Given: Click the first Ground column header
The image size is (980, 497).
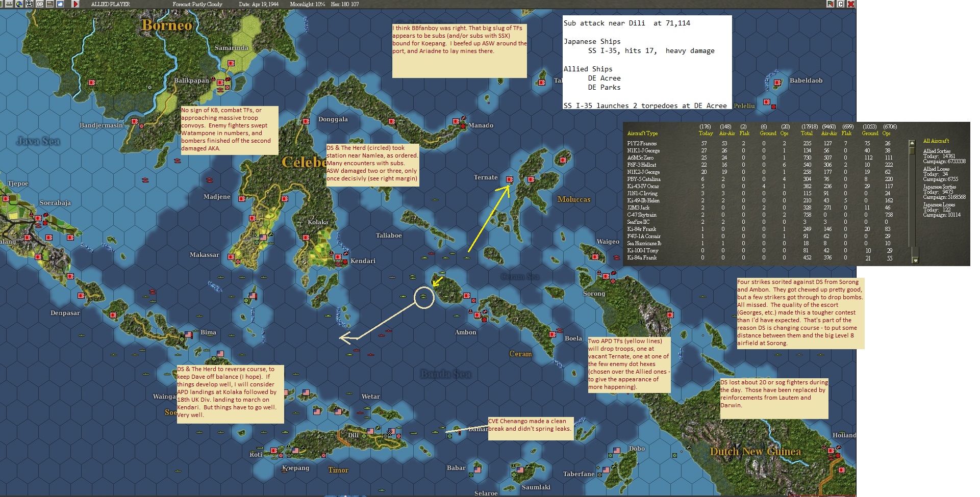Looking at the screenshot, I should point(768,133).
